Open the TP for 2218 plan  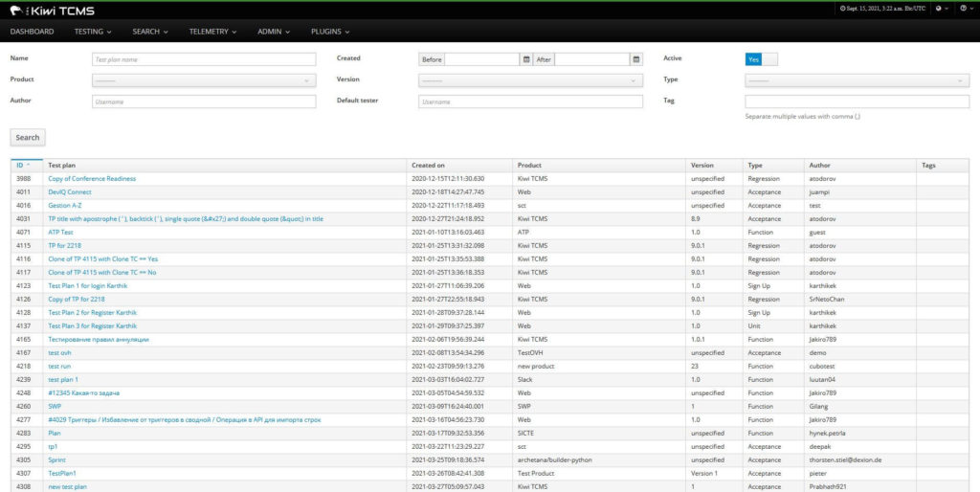64,246
